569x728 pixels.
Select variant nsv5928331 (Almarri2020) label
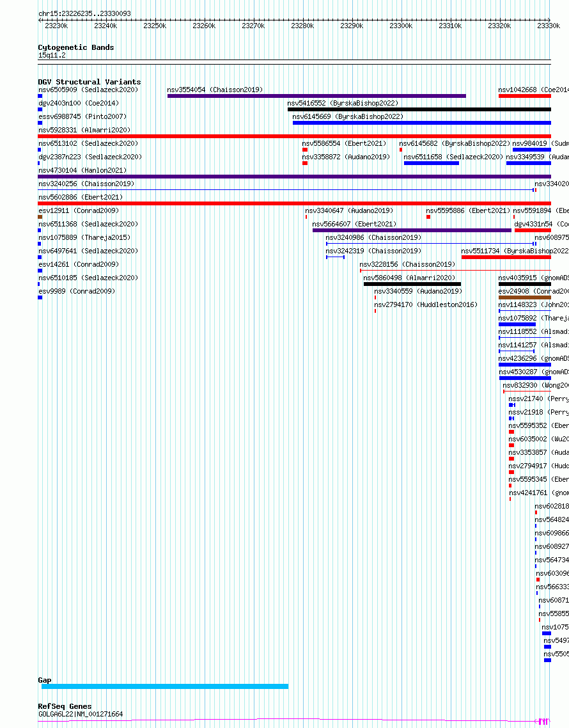tap(84, 130)
